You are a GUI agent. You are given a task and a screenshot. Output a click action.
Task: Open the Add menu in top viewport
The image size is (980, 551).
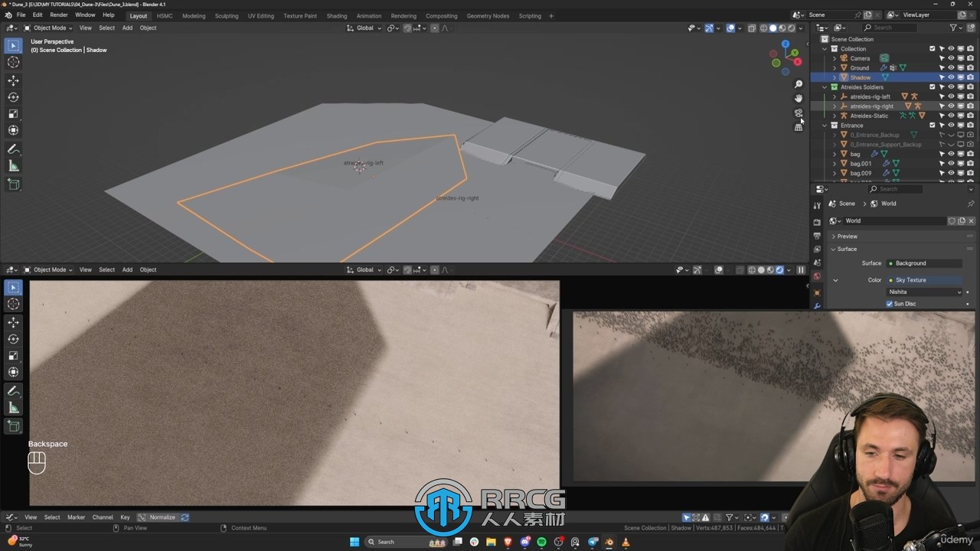(127, 28)
